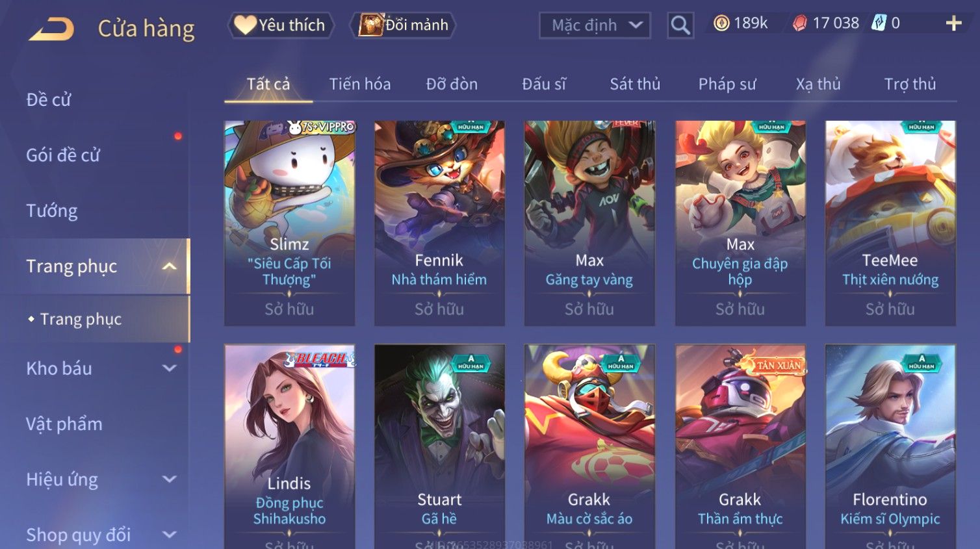Screen dimensions: 980x549
Task: Open Tướng in the sidebar
Action: pos(52,211)
